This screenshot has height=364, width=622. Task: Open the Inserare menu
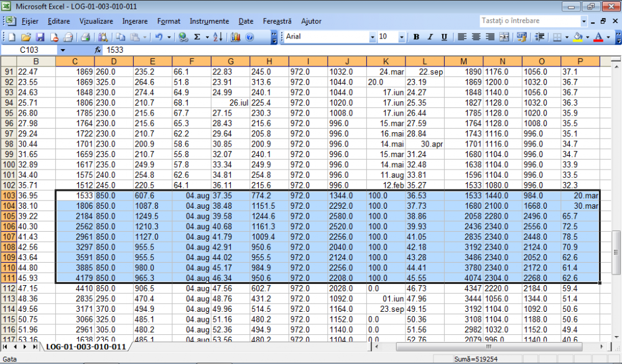[135, 21]
